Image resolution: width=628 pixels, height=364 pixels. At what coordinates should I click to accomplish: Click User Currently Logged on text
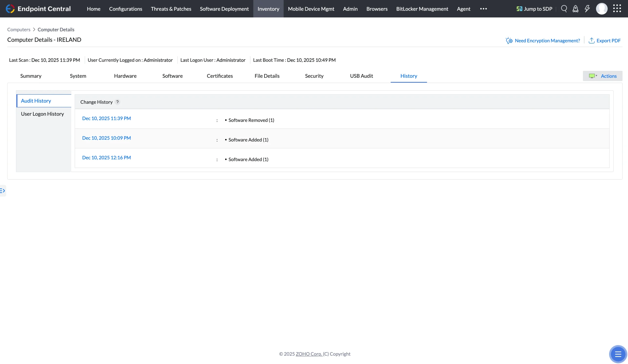point(130,60)
